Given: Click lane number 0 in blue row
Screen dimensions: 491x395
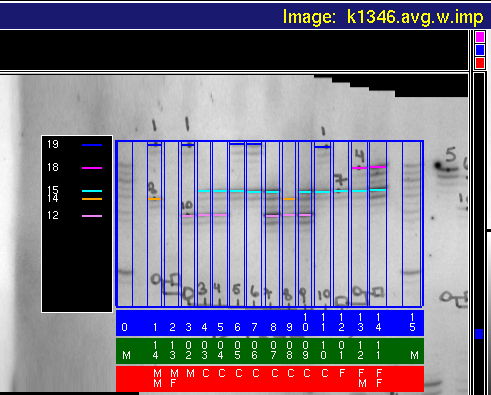Looking at the screenshot, I should point(124,327).
